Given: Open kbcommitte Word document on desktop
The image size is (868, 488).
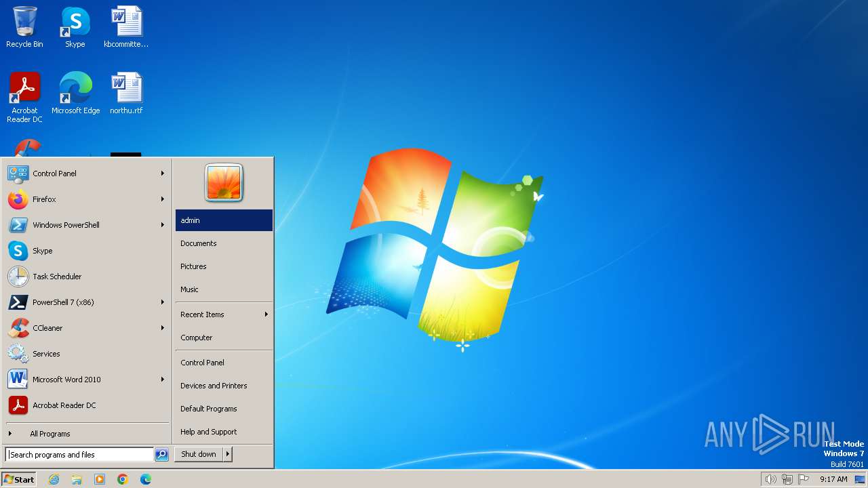Looking at the screenshot, I should point(126,27).
